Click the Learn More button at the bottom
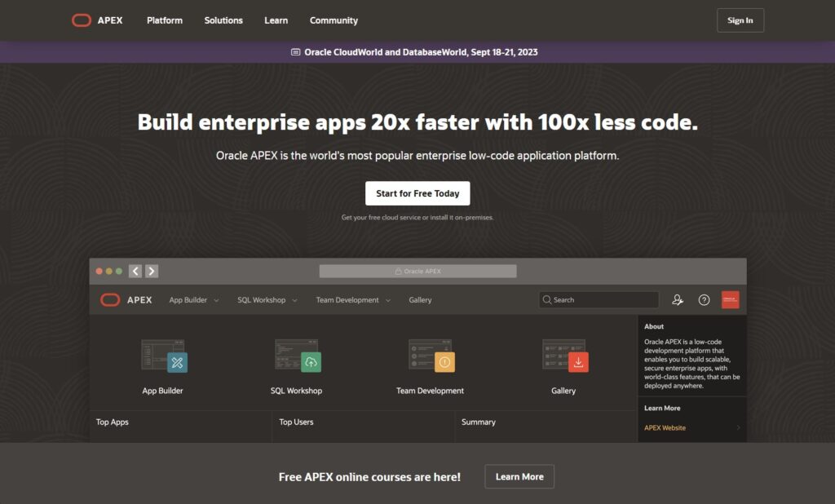The image size is (835, 504). (x=519, y=477)
